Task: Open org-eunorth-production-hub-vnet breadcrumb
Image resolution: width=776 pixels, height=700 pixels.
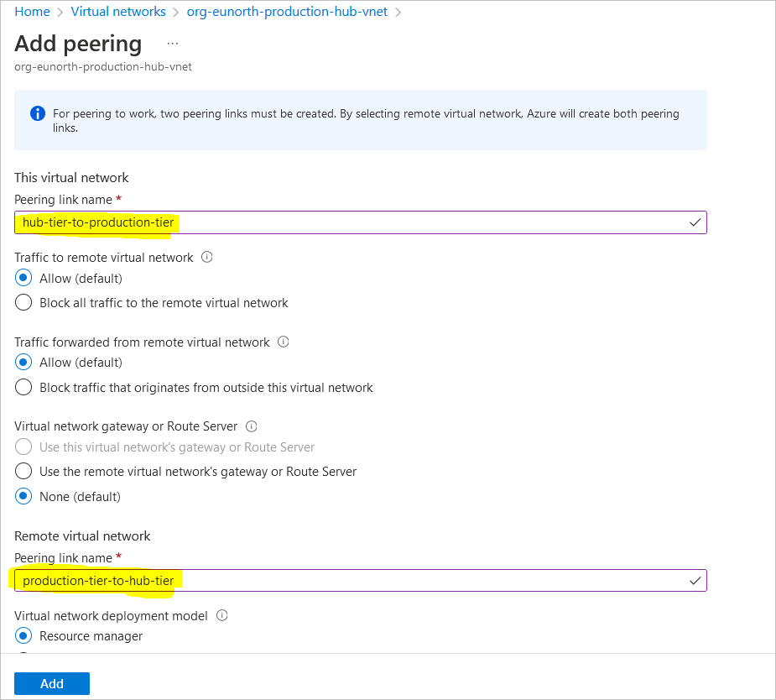Action: click(x=287, y=12)
